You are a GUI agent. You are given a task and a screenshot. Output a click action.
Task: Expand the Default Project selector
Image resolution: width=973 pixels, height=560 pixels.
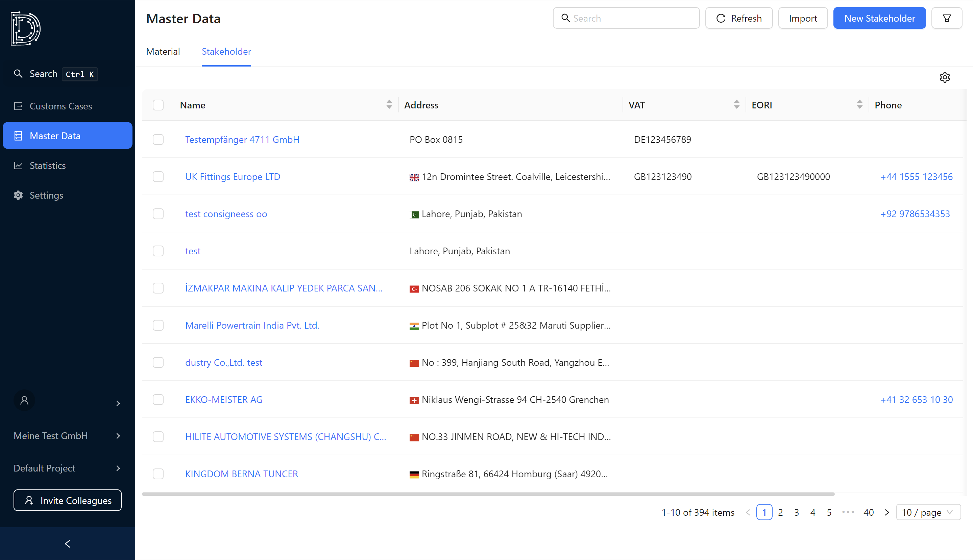(x=67, y=468)
